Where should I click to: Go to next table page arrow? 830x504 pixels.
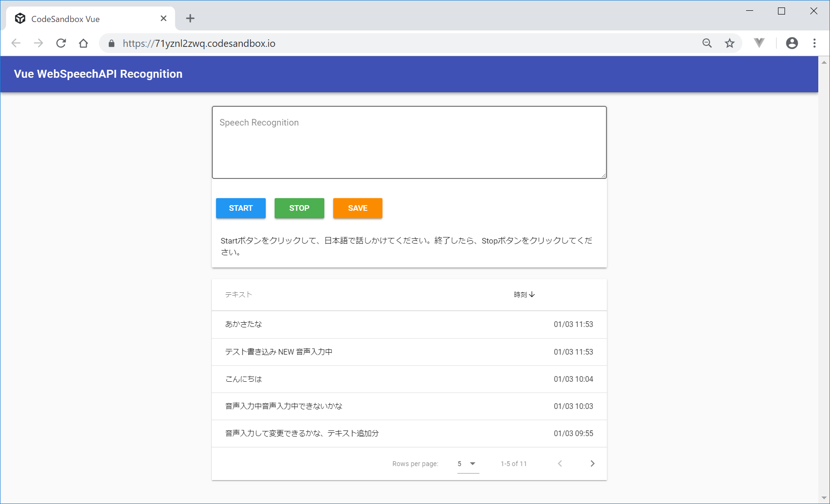(x=592, y=464)
